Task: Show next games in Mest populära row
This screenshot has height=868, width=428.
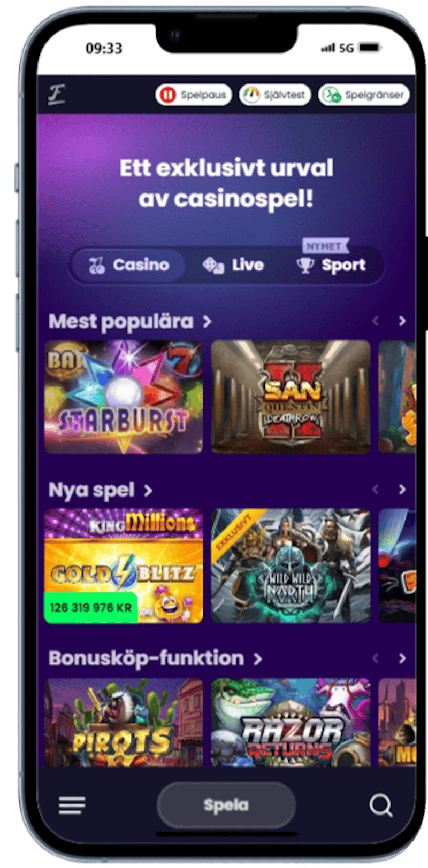Action: pyautogui.click(x=402, y=321)
